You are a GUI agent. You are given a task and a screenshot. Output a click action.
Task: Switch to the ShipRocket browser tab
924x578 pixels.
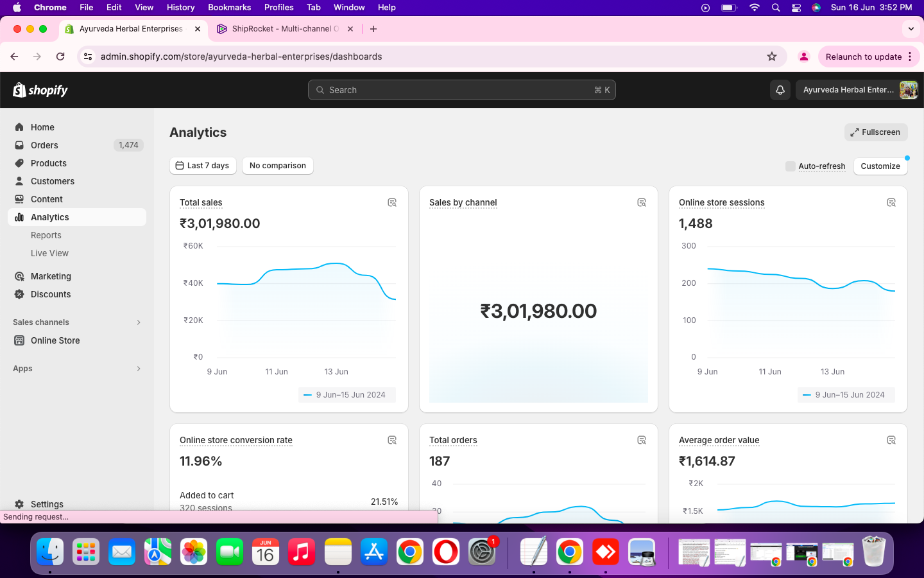[x=281, y=29]
